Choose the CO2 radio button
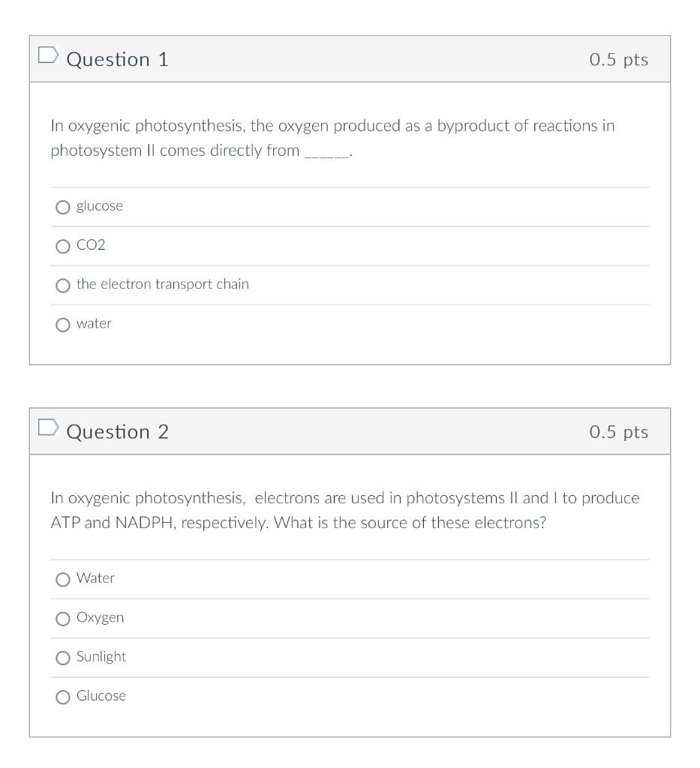 click(x=63, y=246)
